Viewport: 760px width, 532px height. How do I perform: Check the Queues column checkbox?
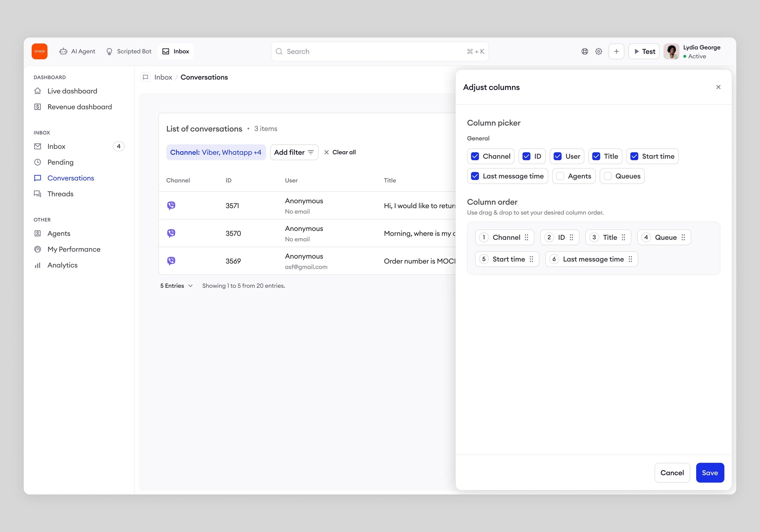point(607,176)
